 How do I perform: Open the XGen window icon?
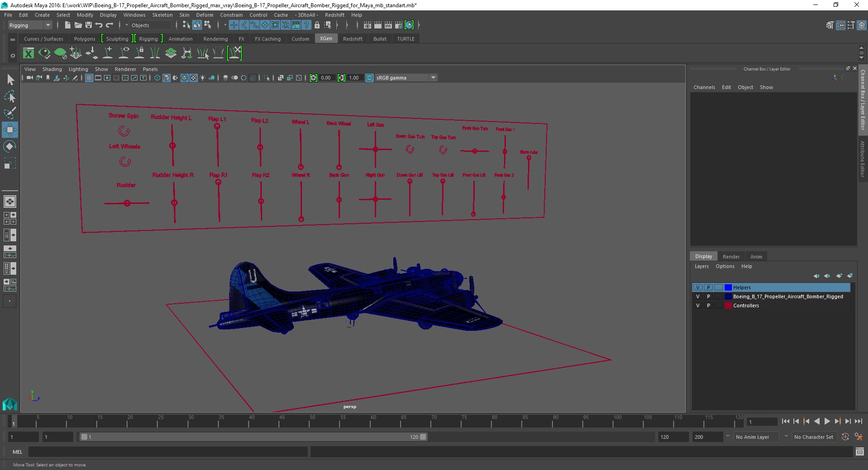pos(28,53)
